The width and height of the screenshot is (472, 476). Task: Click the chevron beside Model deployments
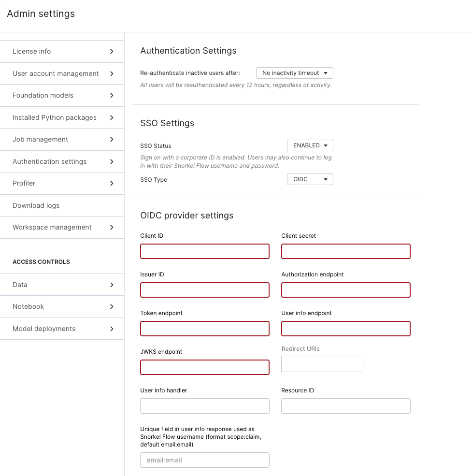coord(112,329)
